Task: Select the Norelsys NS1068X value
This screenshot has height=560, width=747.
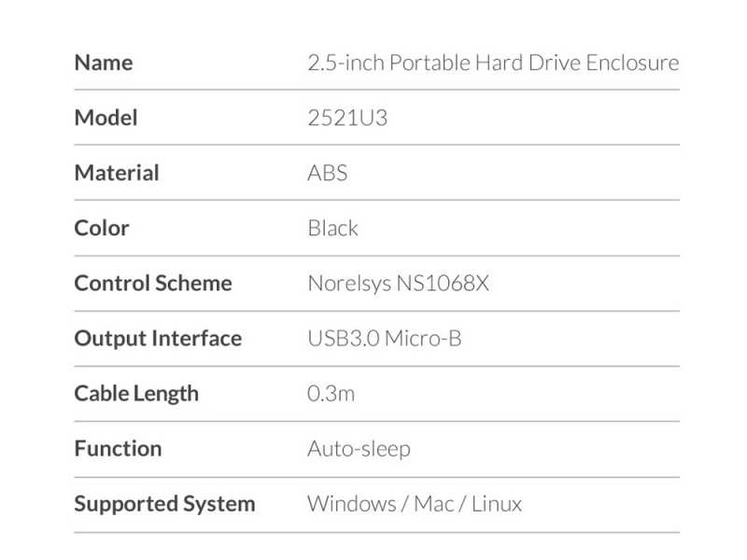Action: [x=399, y=284]
